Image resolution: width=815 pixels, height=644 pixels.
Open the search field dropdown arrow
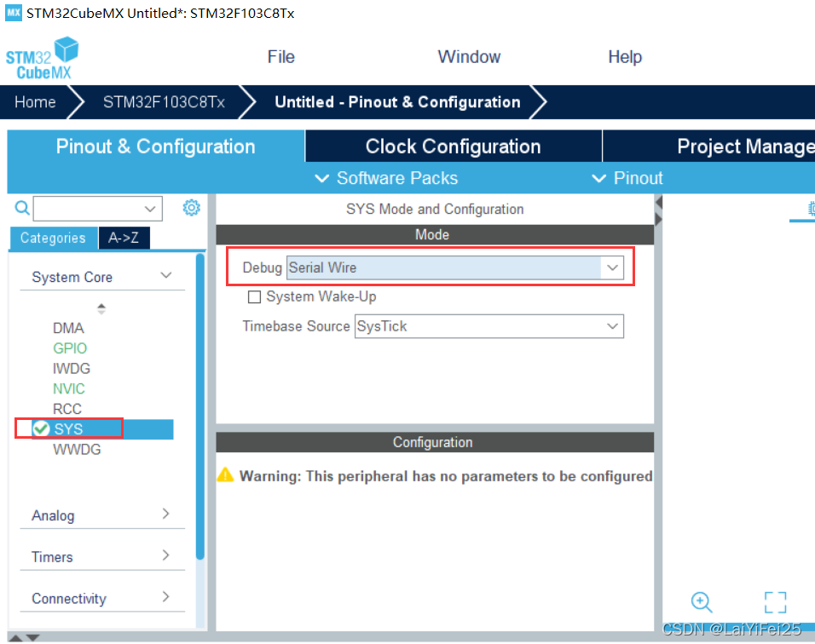(x=150, y=209)
